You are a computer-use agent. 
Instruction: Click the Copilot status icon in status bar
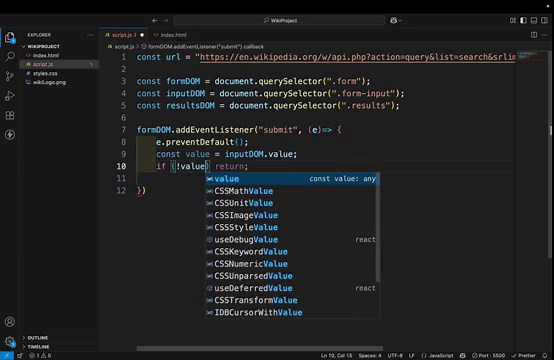point(462,355)
